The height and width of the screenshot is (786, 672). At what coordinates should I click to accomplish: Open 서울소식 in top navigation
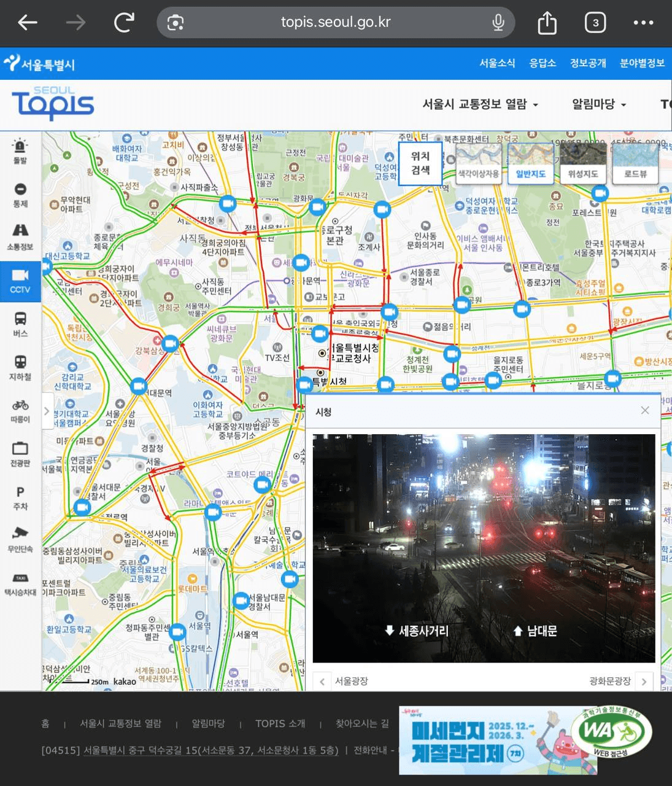click(x=497, y=63)
